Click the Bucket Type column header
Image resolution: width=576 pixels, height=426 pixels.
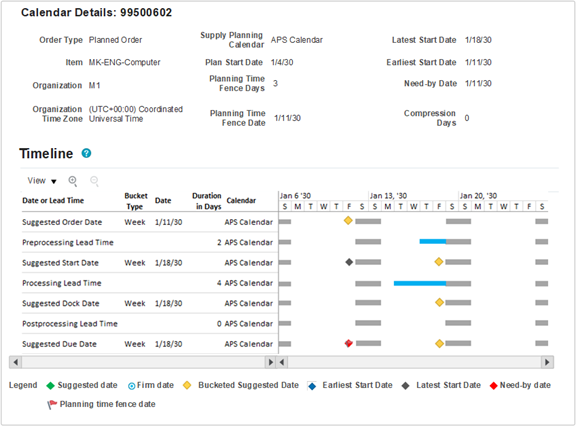(136, 201)
